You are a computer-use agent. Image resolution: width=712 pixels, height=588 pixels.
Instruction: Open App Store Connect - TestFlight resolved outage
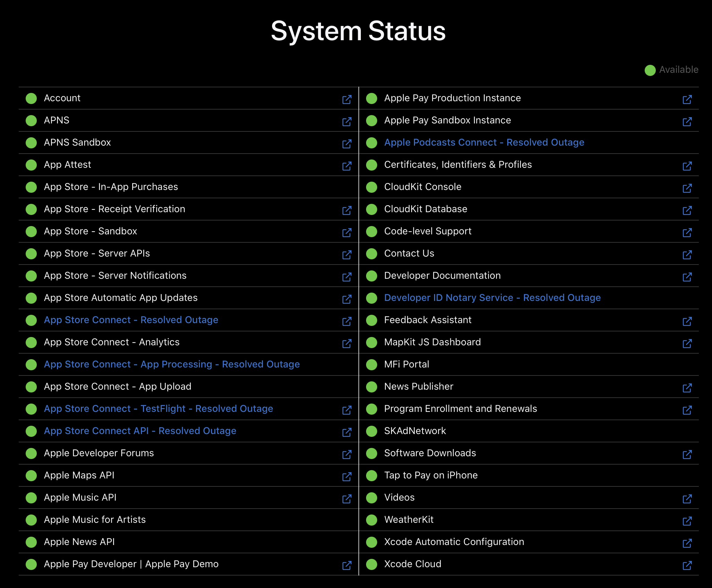pyautogui.click(x=159, y=409)
